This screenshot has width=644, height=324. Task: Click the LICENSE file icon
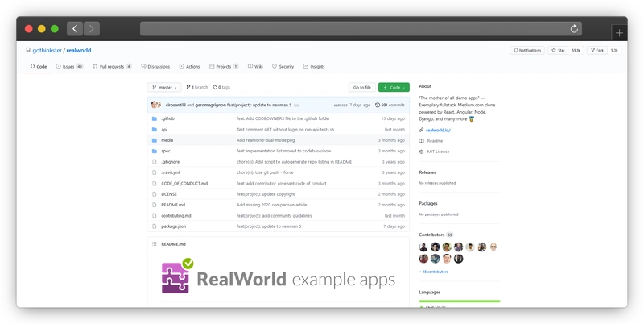click(155, 194)
